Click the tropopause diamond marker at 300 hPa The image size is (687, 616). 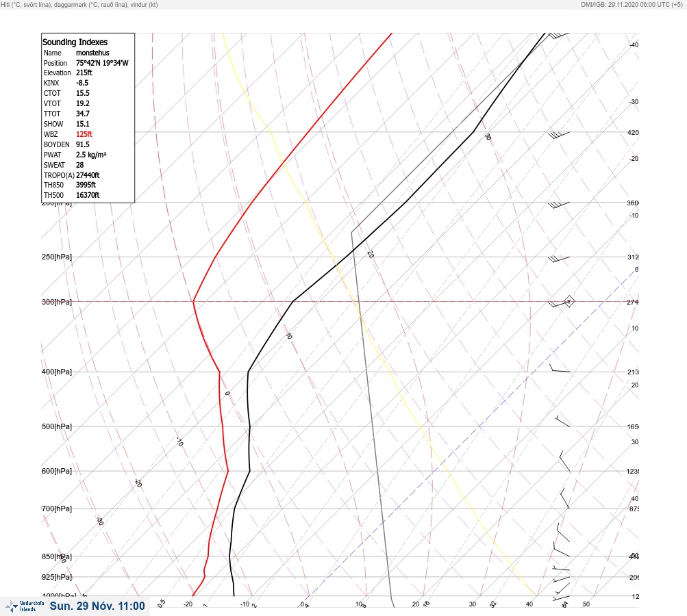click(569, 301)
